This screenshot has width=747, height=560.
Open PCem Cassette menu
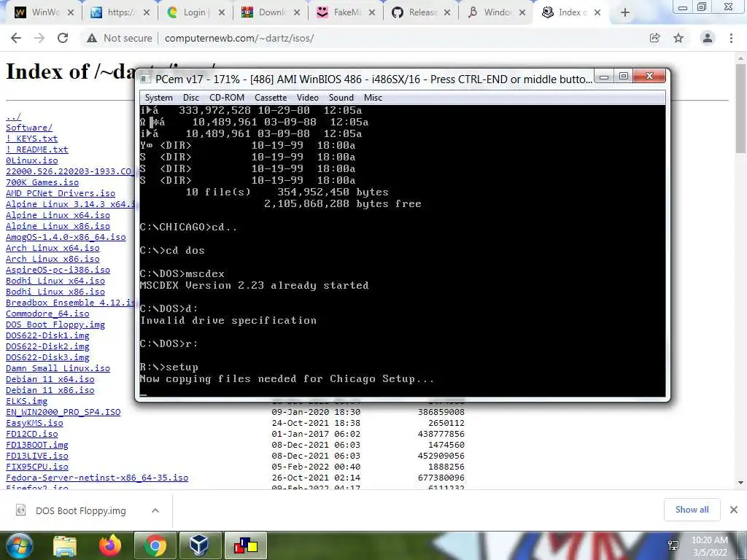(x=271, y=98)
